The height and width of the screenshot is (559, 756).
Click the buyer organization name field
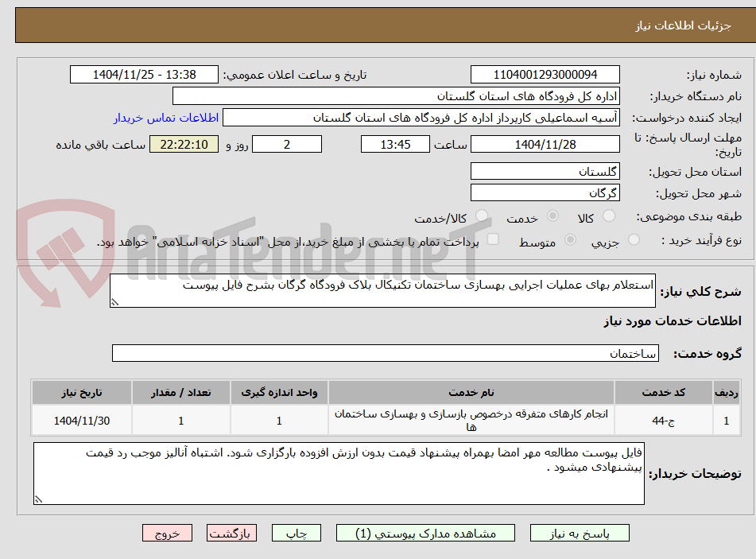(x=396, y=96)
